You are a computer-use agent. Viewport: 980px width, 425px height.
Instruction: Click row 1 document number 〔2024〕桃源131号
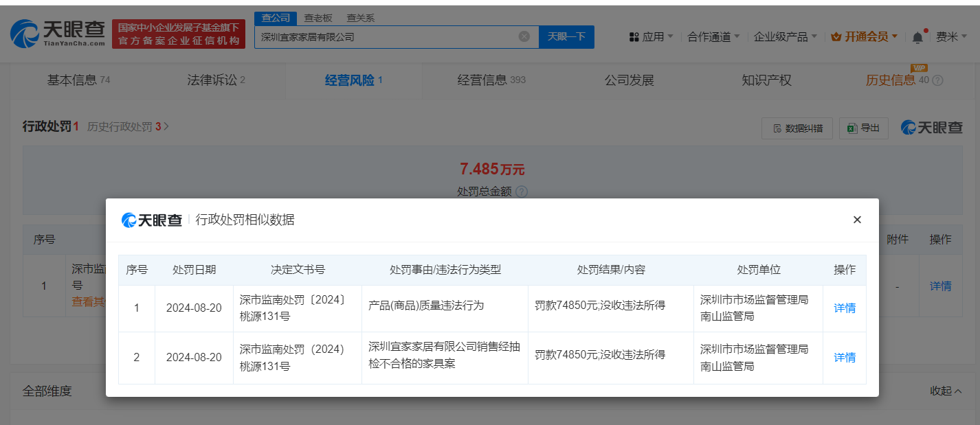(298, 308)
